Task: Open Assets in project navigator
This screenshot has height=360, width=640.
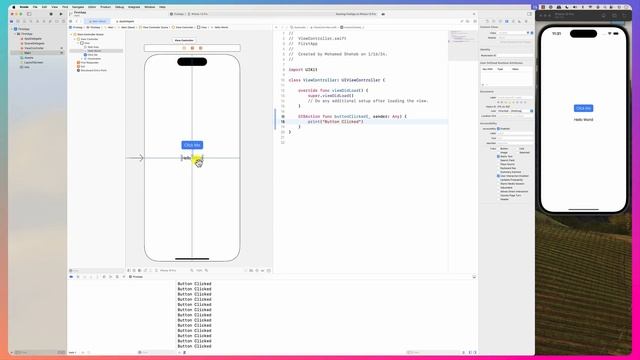Action: pos(28,58)
